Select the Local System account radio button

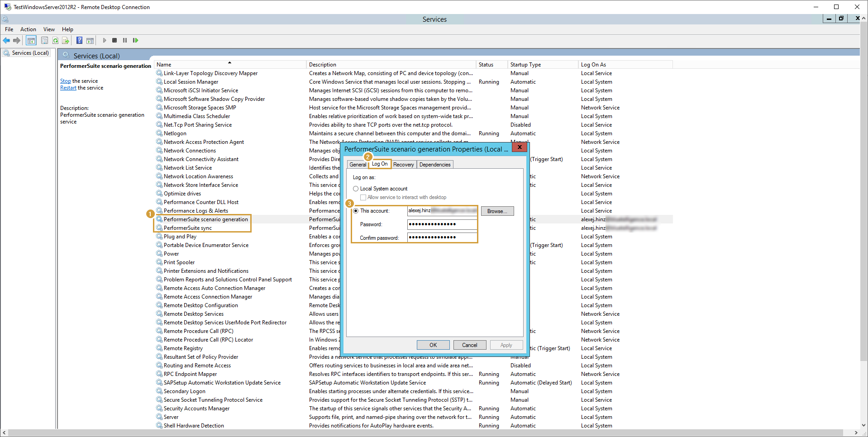point(356,189)
